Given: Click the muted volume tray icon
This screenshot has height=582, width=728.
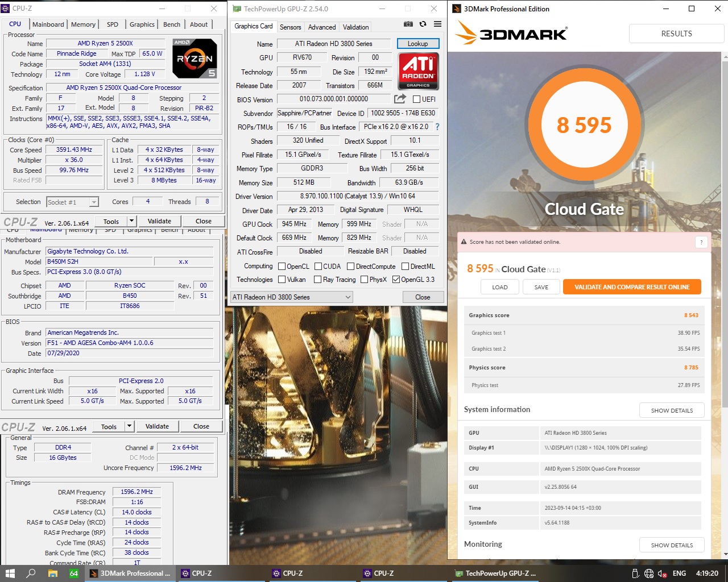Looking at the screenshot, I should pos(662,573).
